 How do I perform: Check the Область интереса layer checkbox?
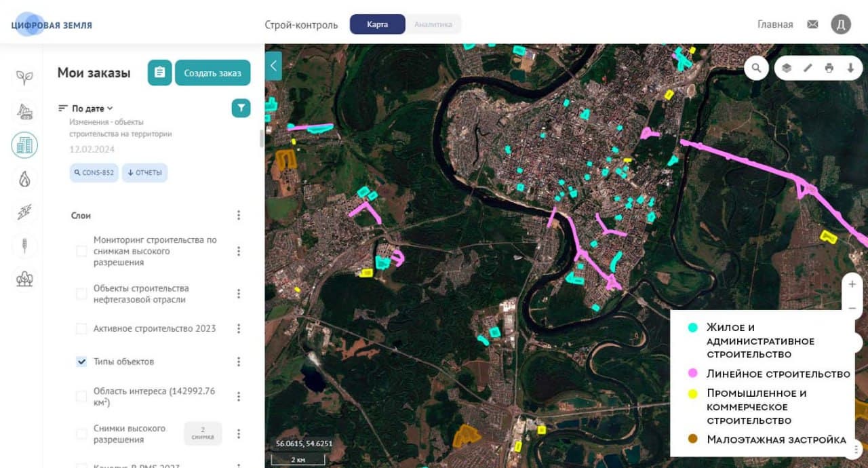tap(81, 397)
